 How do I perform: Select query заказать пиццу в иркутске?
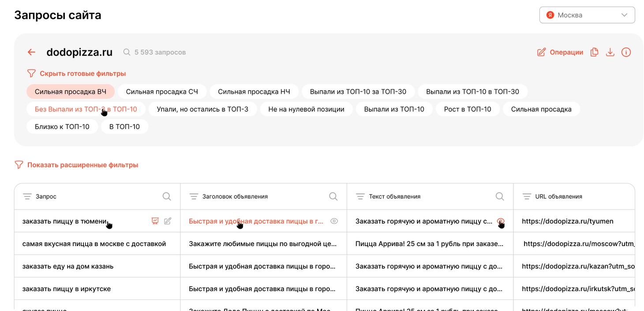(x=67, y=288)
